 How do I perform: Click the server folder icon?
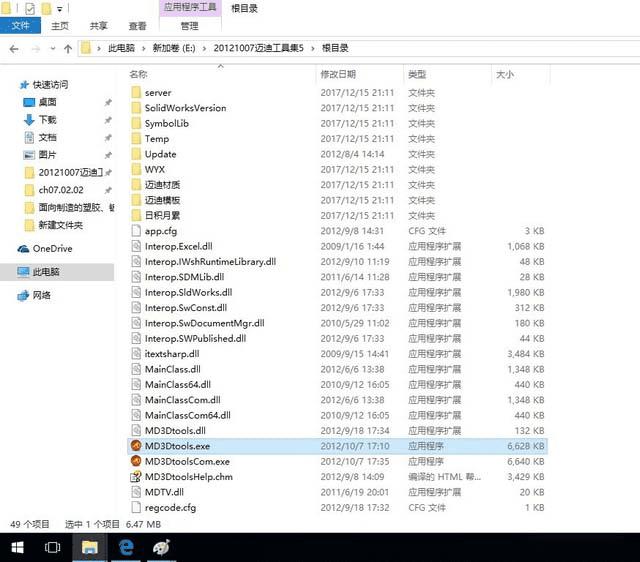136,92
